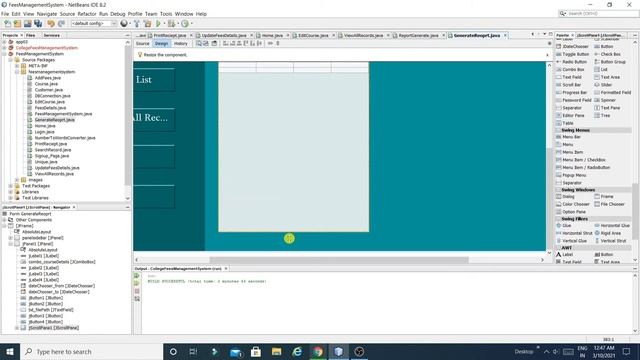The width and height of the screenshot is (640, 360).
Task: Activate the Design view button
Action: point(161,43)
